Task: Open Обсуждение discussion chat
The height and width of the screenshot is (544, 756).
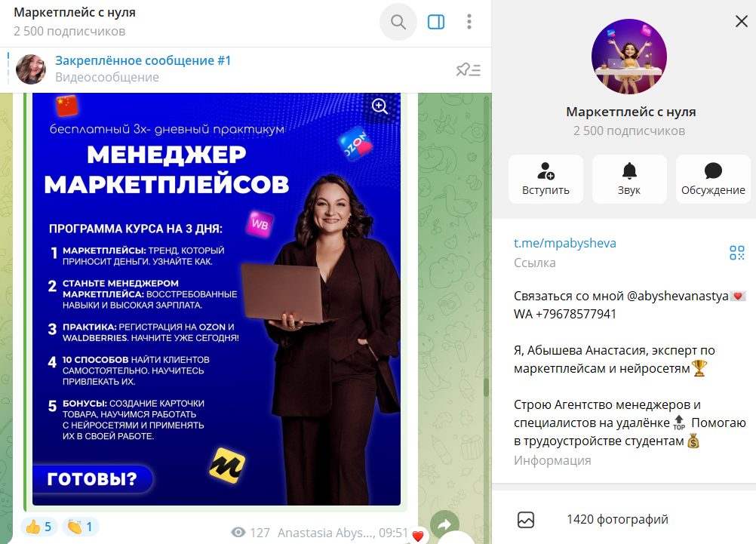Action: point(713,179)
